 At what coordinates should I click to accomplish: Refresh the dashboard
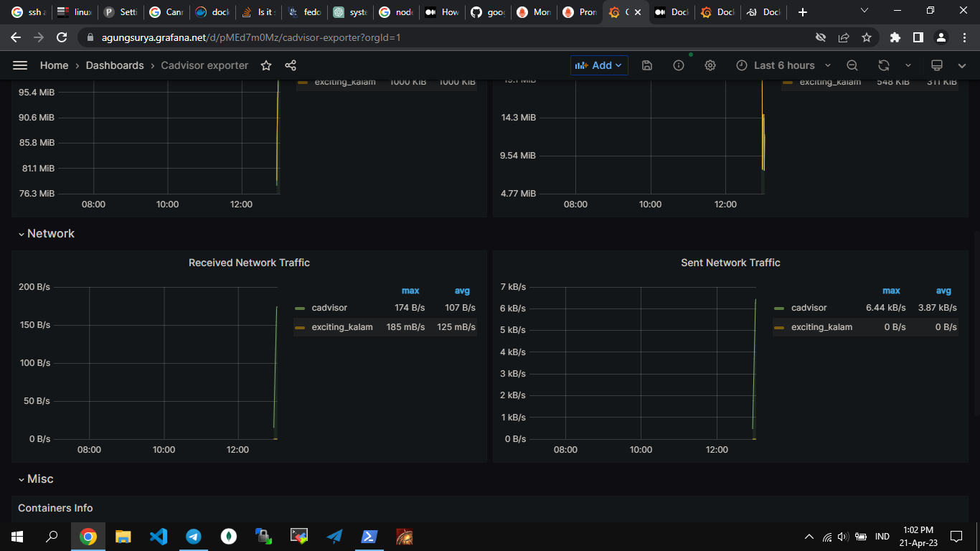(884, 65)
